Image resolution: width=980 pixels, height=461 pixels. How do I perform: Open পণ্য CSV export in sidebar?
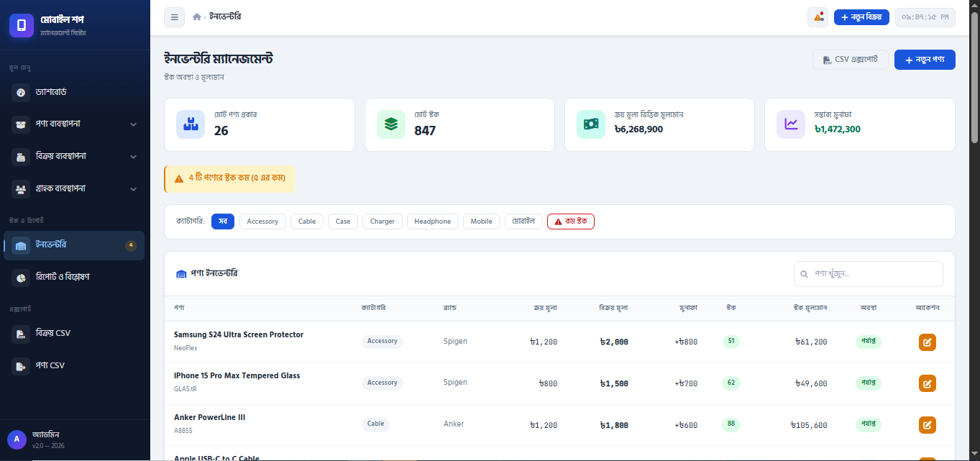(x=74, y=365)
